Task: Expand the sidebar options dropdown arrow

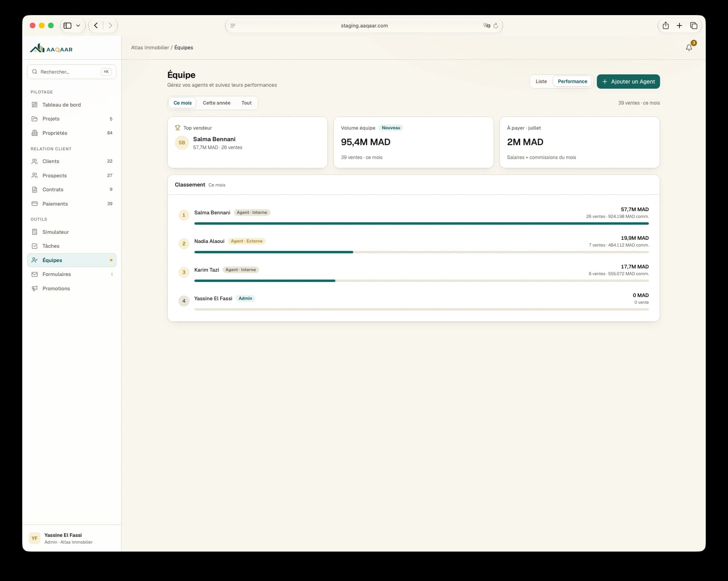Action: 78,25
